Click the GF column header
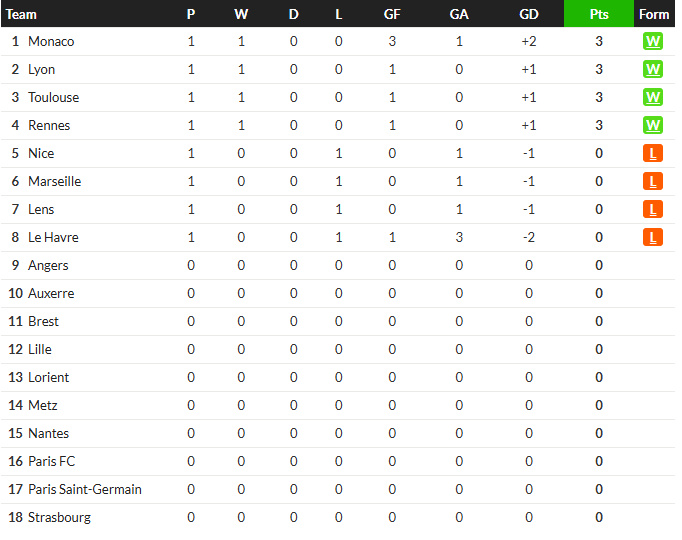This screenshot has width=682, height=540. pyautogui.click(x=392, y=14)
